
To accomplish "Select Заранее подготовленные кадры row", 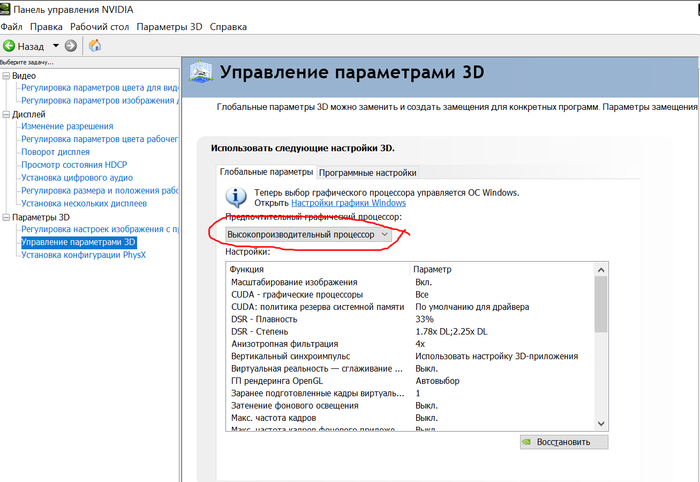I will click(410, 393).
